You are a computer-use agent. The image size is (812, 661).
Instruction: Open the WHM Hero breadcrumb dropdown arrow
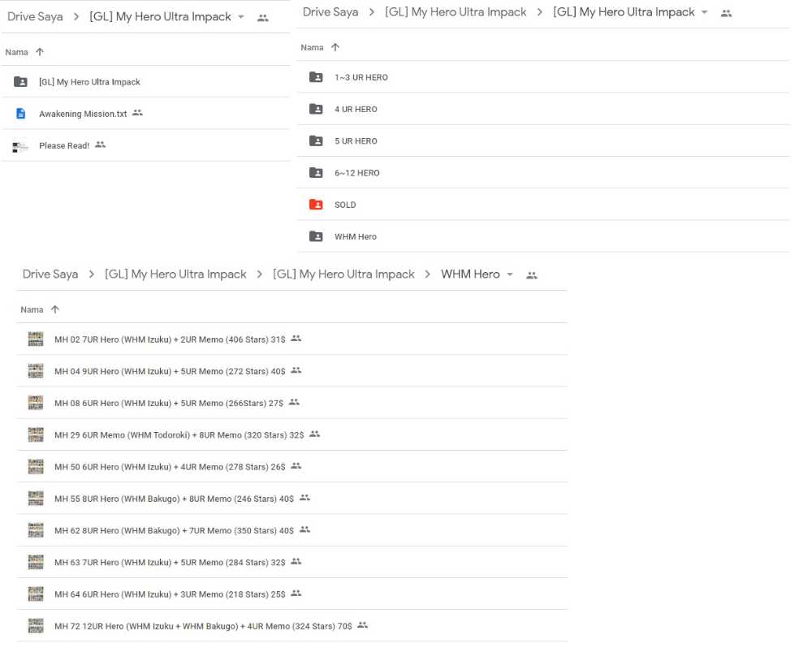(x=510, y=274)
